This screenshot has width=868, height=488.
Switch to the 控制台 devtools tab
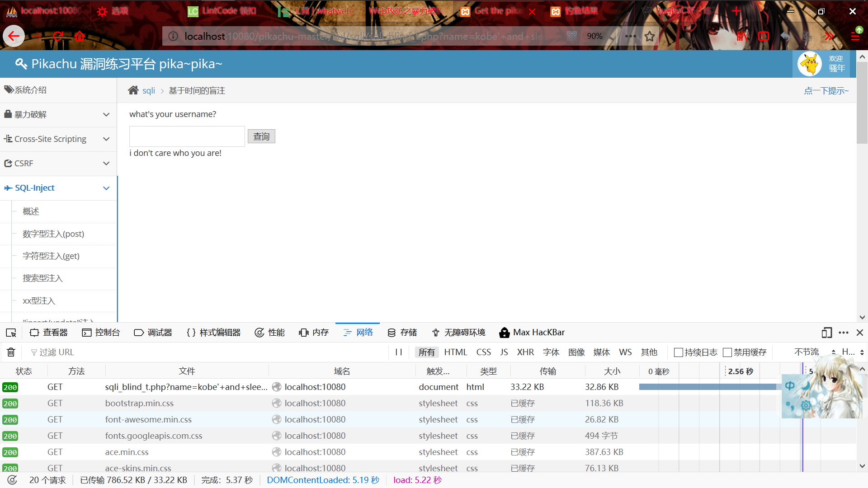[101, 333]
